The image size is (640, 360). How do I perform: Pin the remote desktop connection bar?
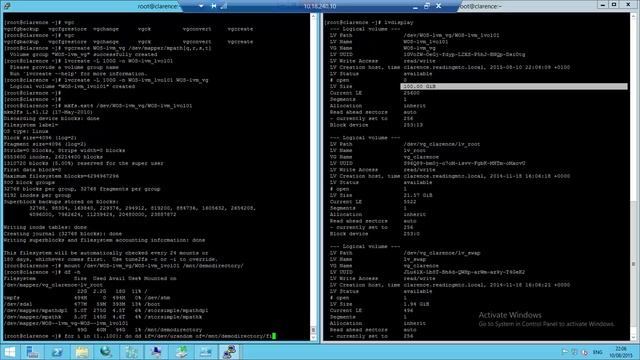point(213,6)
